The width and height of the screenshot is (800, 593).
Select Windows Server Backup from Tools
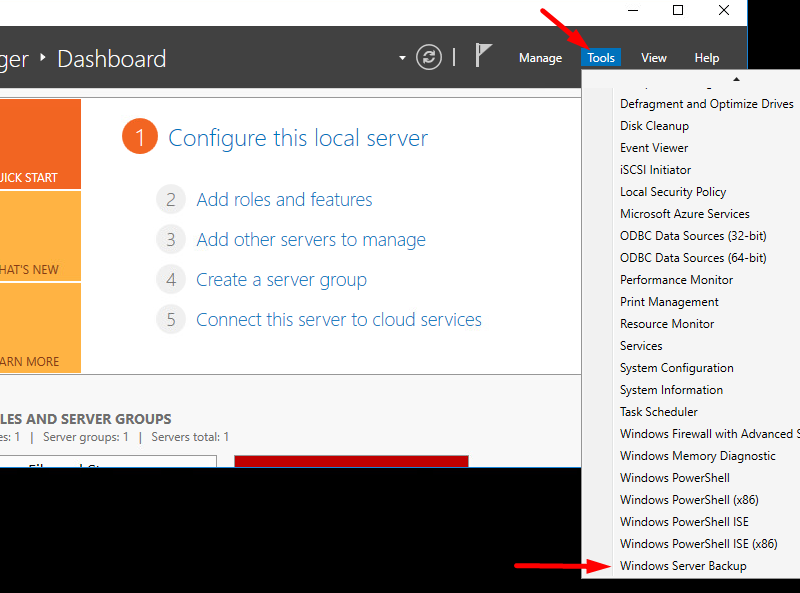pyautogui.click(x=683, y=566)
